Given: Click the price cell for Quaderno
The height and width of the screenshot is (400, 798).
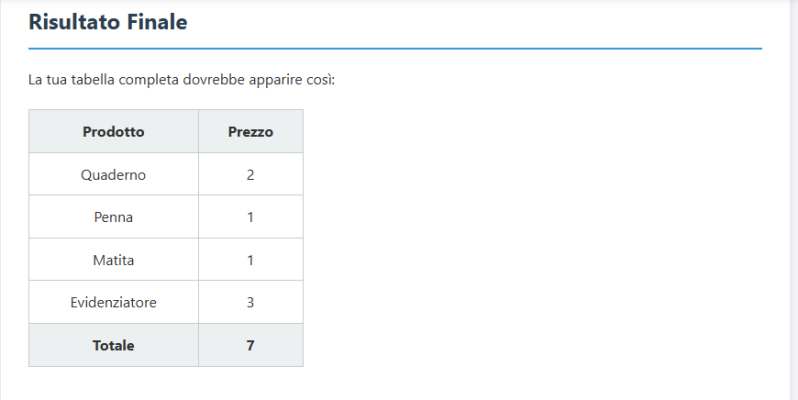Looking at the screenshot, I should (250, 174).
